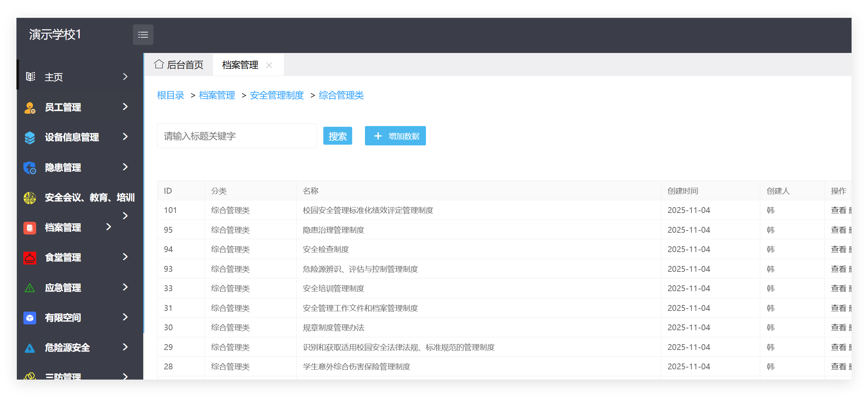This screenshot has width=868, height=396.
Task: Click the 增加数据 add data button
Action: coord(395,136)
